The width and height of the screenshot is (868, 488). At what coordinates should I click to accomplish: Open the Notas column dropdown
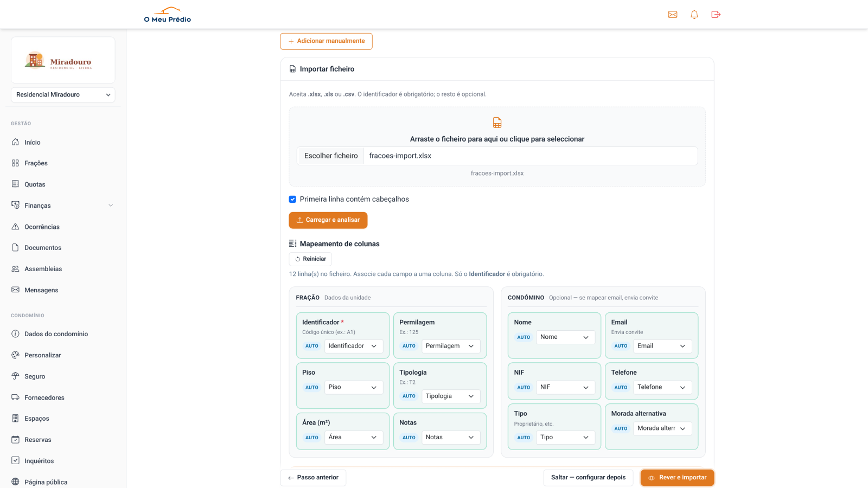tap(451, 438)
